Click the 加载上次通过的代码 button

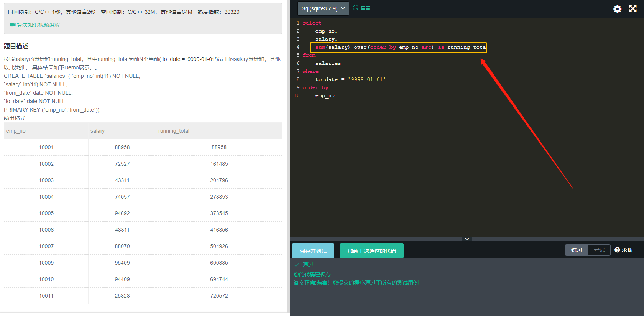point(372,251)
